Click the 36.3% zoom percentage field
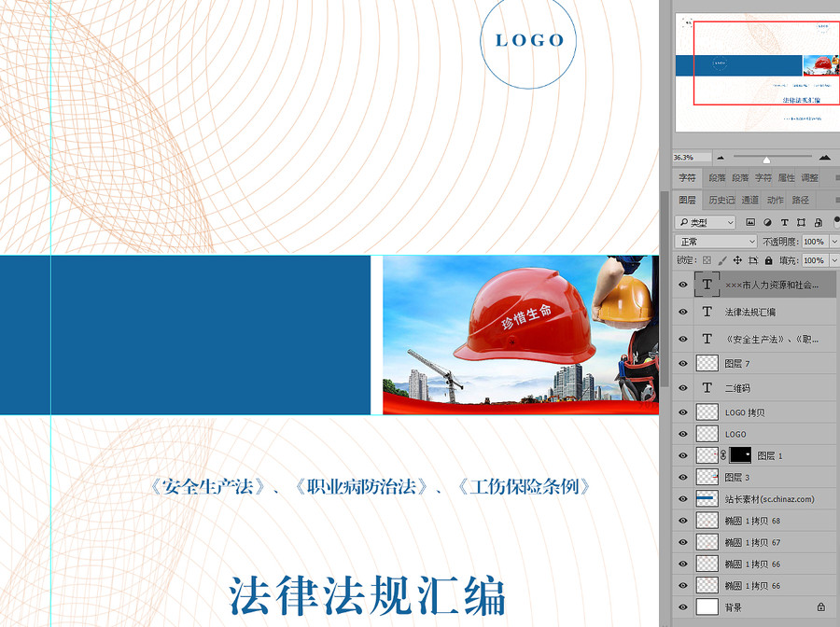Viewport: 840px width, 627px height. click(x=693, y=158)
